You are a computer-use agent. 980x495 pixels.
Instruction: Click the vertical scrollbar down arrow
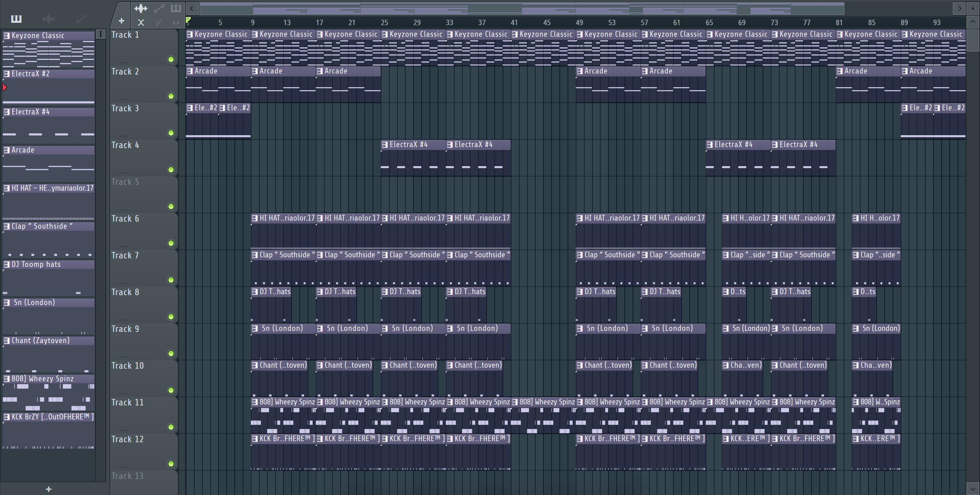[973, 489]
